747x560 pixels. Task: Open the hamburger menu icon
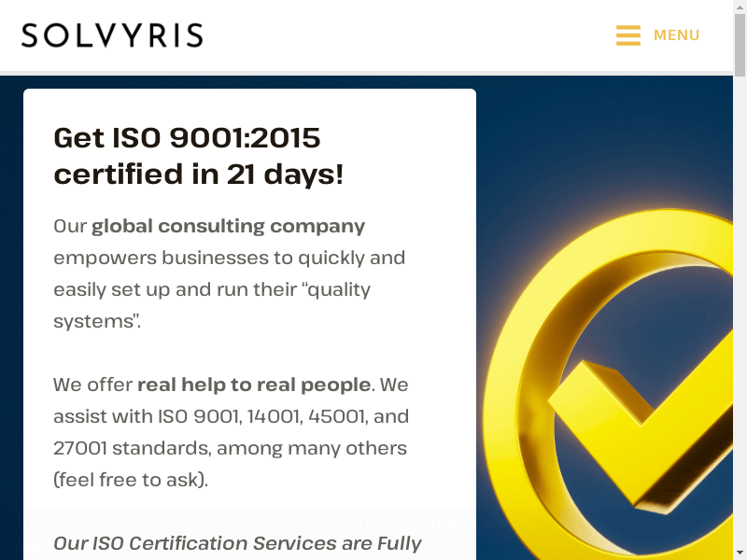(627, 35)
